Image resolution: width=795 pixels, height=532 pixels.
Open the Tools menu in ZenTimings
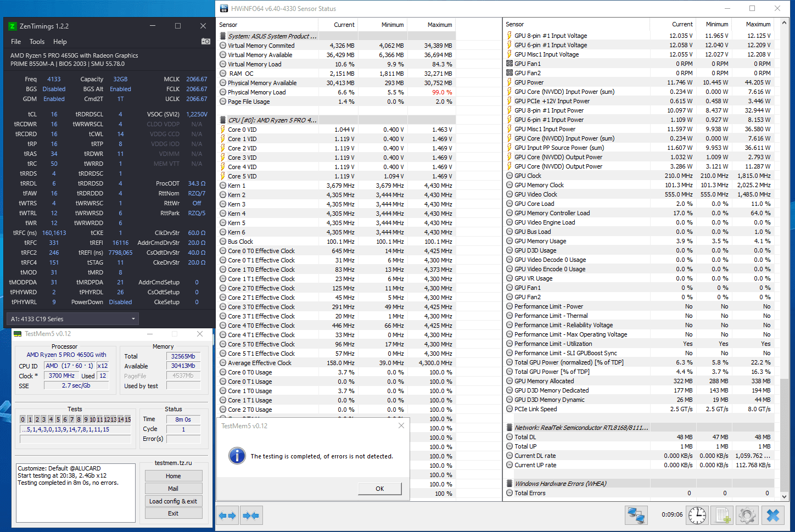pos(37,42)
